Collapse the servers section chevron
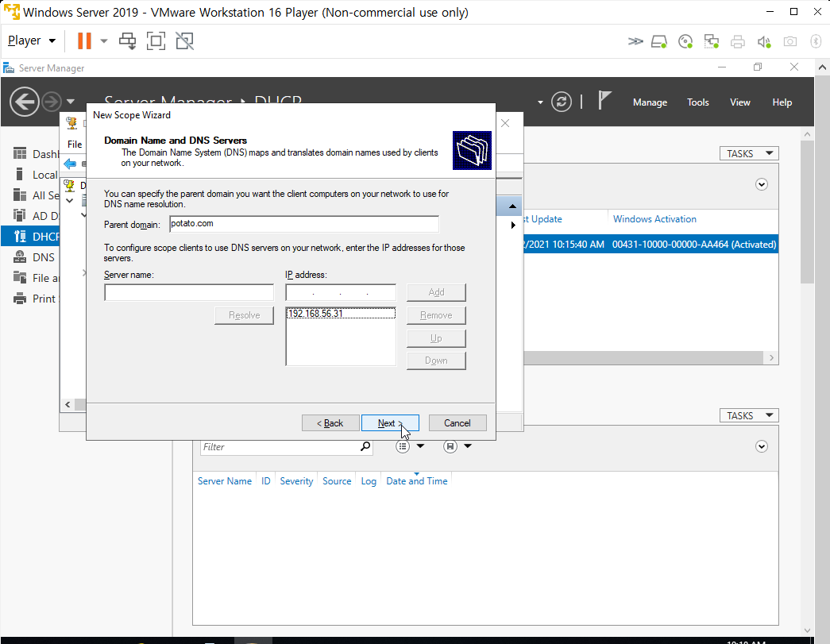Image resolution: width=830 pixels, height=644 pixels. 761,185
